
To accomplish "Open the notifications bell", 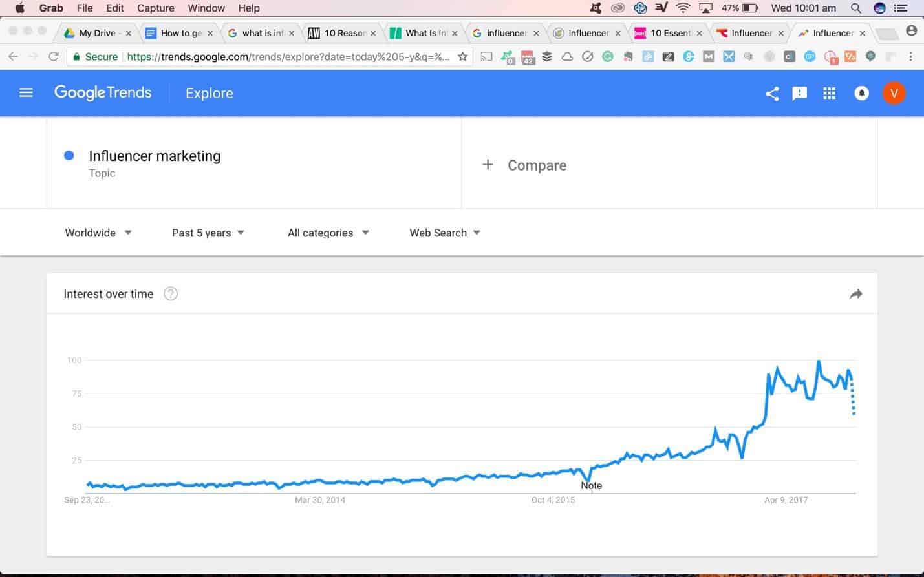I will point(861,94).
